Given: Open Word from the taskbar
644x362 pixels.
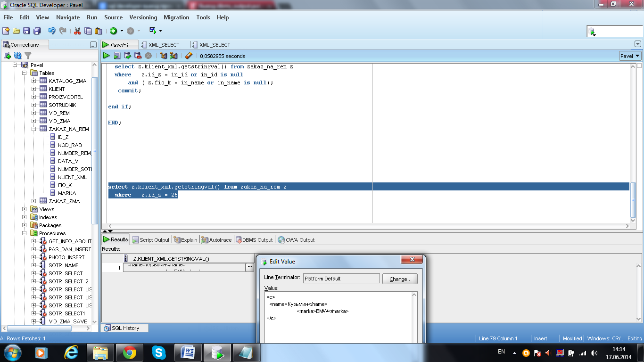Looking at the screenshot, I should [x=188, y=353].
